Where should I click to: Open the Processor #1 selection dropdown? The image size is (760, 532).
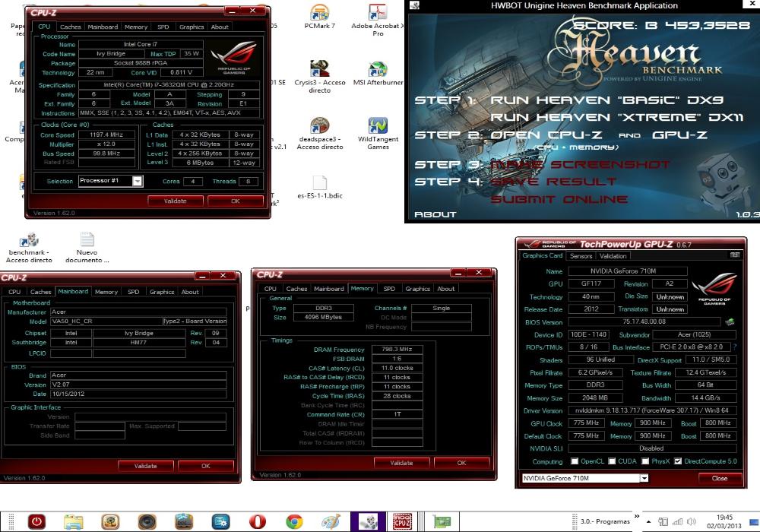click(x=138, y=181)
